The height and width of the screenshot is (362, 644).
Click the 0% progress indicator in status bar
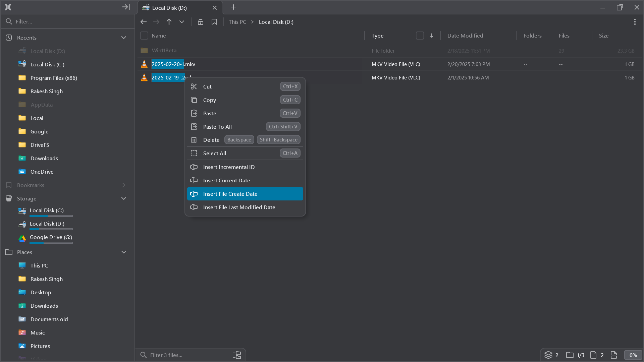[x=633, y=355]
